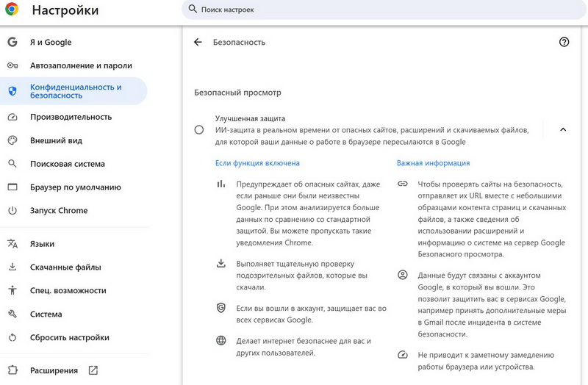Select the Улучшенная защита radio button
This screenshot has width=588, height=385.
point(199,130)
